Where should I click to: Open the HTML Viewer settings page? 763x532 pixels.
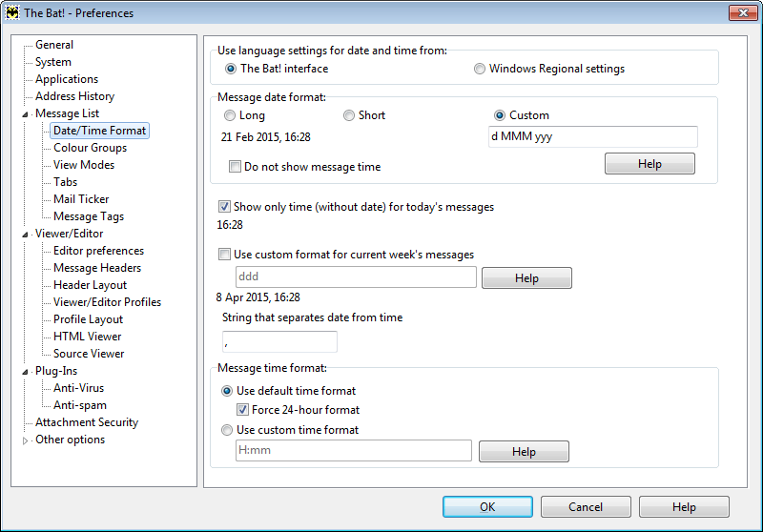[87, 337]
